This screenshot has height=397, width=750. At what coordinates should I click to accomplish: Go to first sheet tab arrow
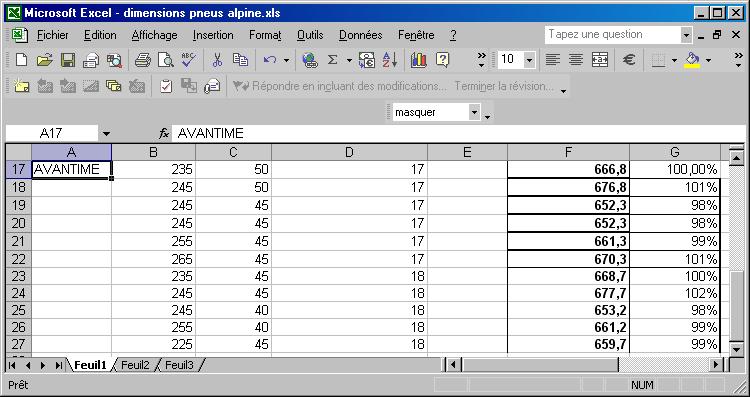(x=12, y=365)
